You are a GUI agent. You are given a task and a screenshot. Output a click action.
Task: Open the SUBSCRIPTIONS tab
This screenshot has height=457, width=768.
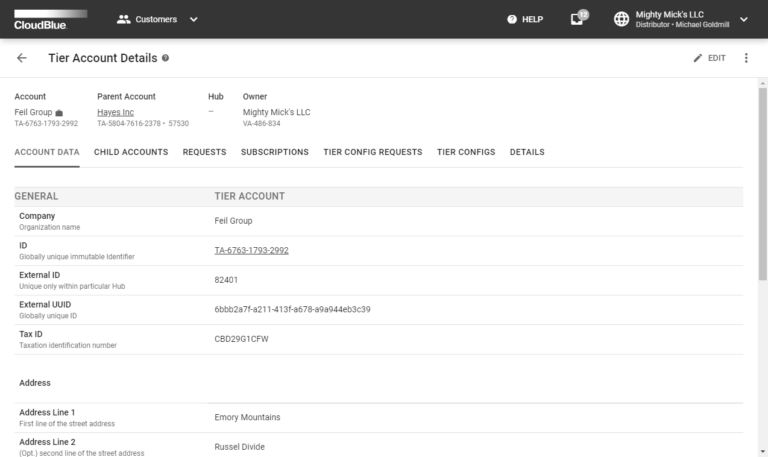(275, 152)
